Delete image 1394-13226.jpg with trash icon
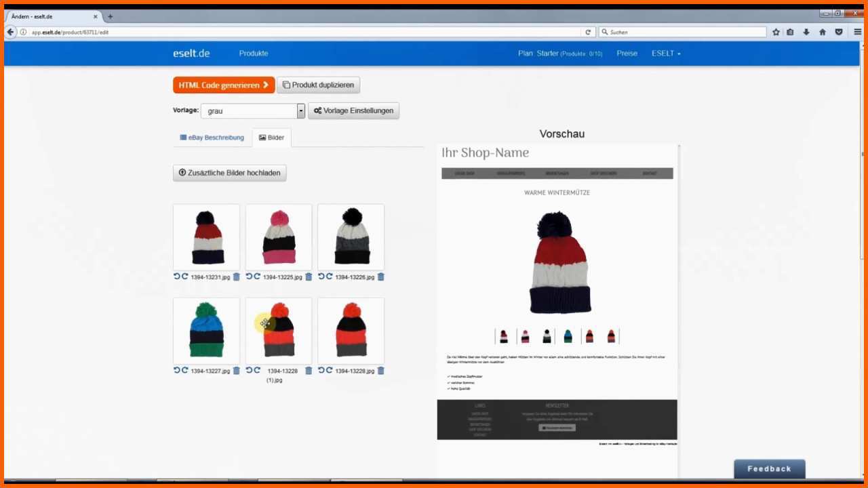Viewport: 868px width, 488px height. (380, 277)
